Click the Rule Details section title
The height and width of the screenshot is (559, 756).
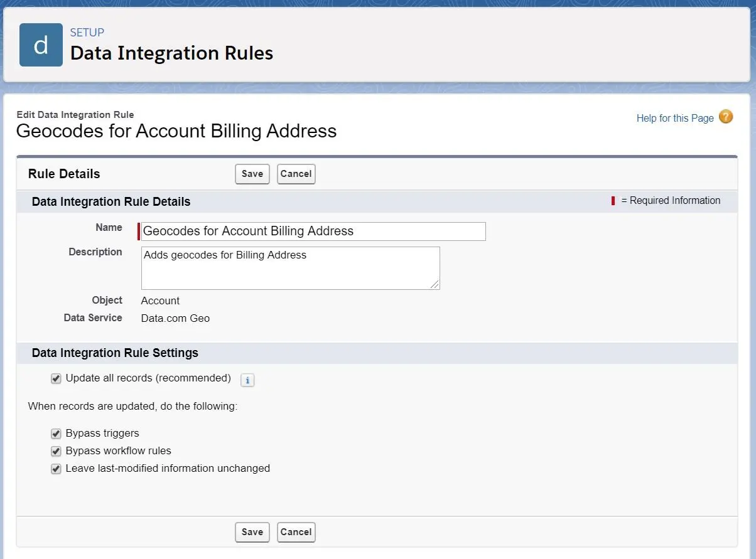tap(64, 174)
